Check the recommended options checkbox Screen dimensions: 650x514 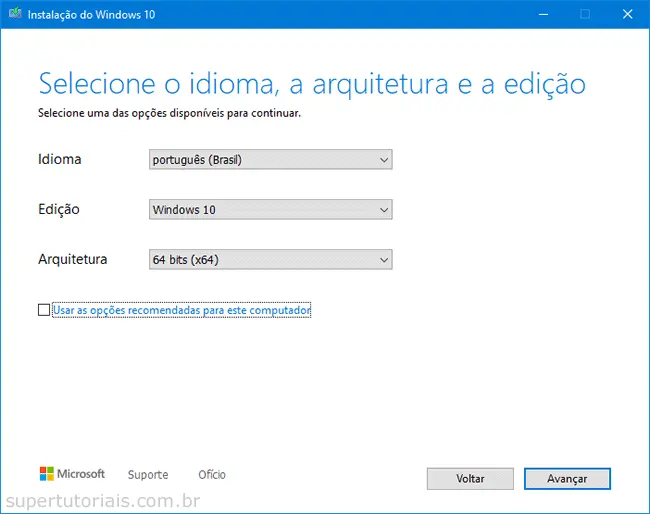tap(44, 310)
